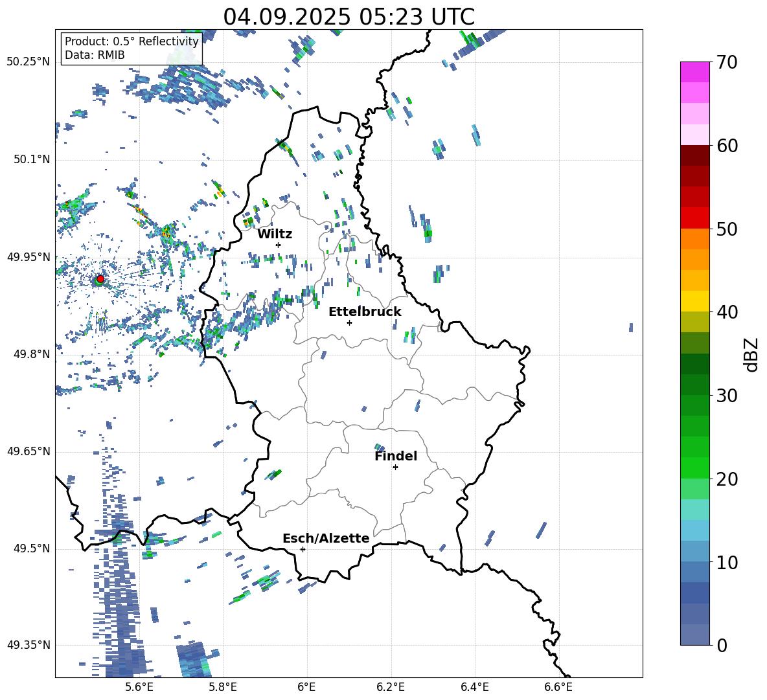Click the cross marker below Wiltz
Viewport: 767px width, 700px height.
pos(279,245)
